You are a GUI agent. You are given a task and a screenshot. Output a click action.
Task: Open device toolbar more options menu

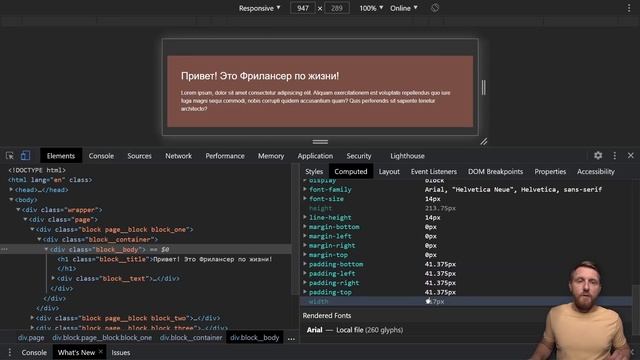pos(629,8)
